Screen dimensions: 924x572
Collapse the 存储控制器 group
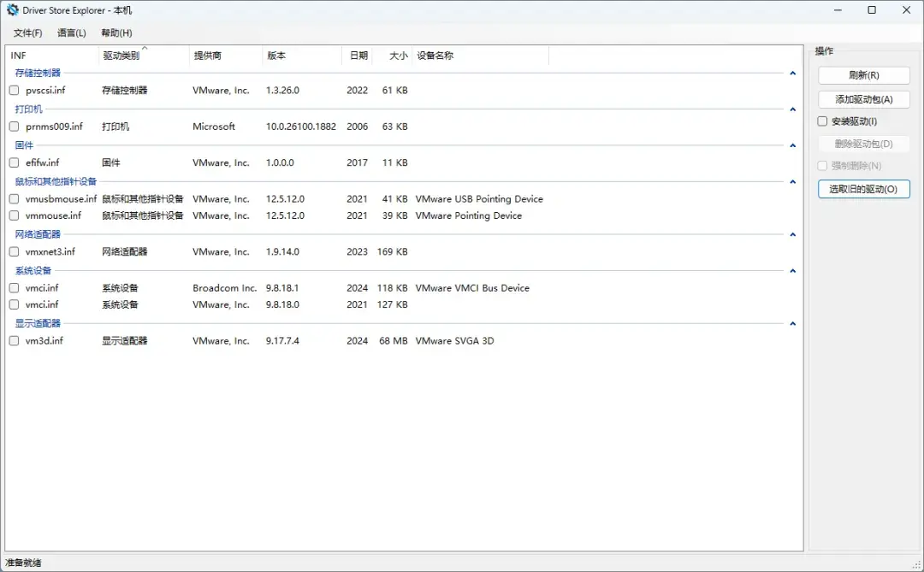(792, 73)
